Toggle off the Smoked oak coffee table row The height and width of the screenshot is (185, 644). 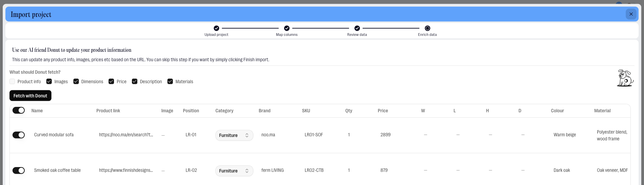[19, 170]
